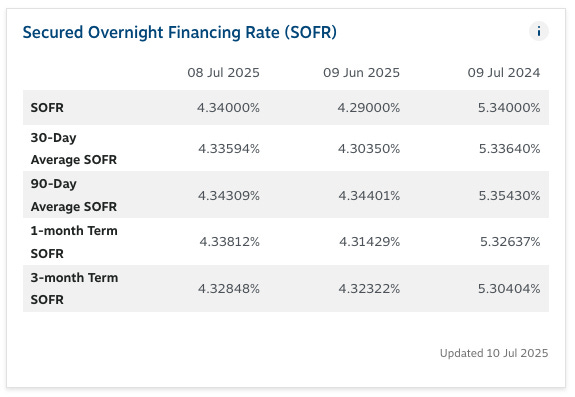The width and height of the screenshot is (575, 397).
Task: Select the 4.33594% 30-day average value
Action: point(229,149)
